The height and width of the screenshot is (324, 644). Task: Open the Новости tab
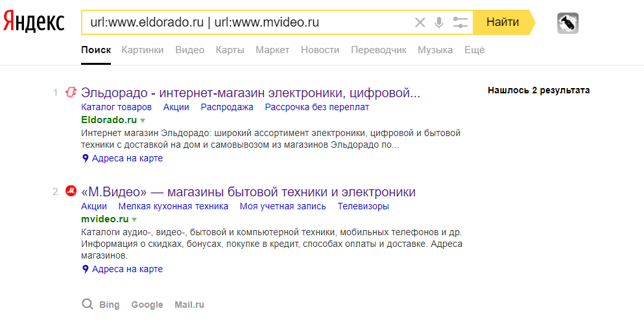coord(320,50)
